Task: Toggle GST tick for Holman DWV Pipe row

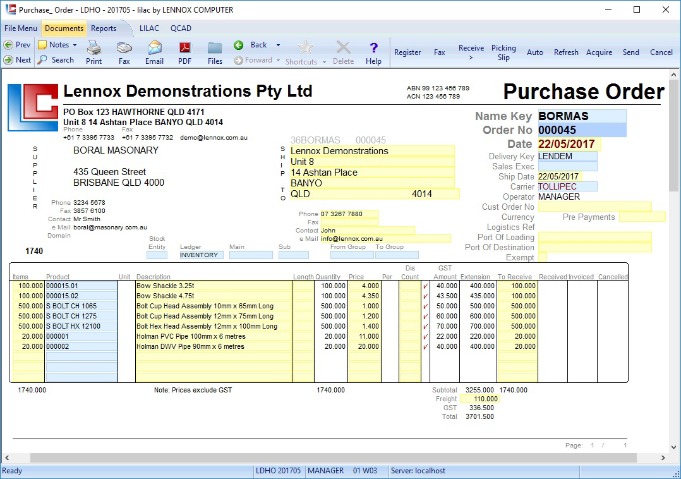Action: coord(425,347)
